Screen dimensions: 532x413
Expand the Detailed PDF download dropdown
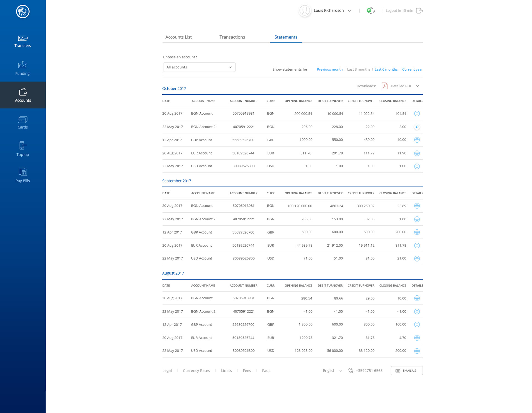click(x=417, y=86)
